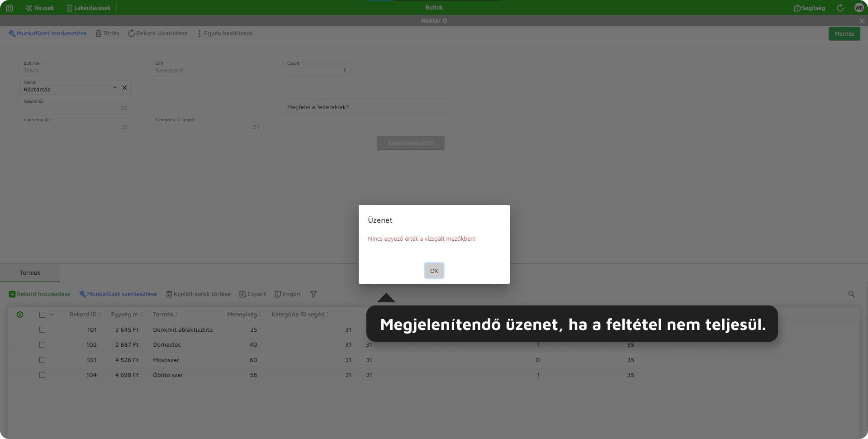Check the row 104 checkbox
This screenshot has width=868, height=439.
point(42,375)
